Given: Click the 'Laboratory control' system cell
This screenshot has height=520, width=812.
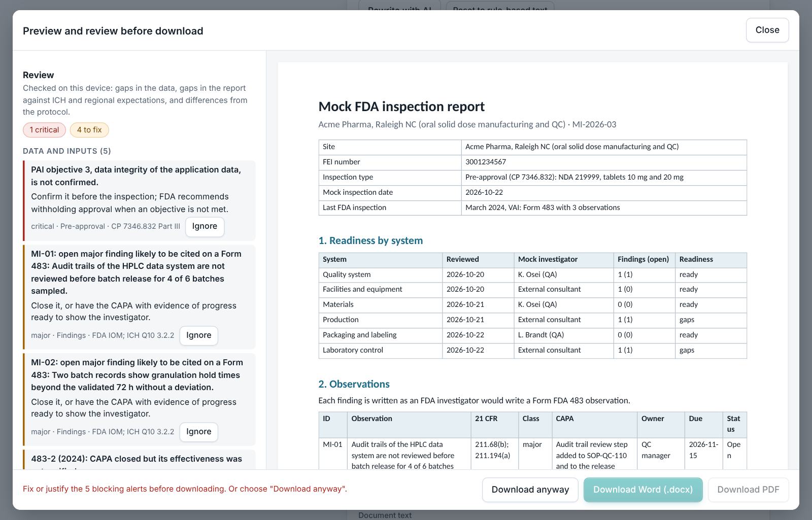Looking at the screenshot, I should pyautogui.click(x=381, y=350).
